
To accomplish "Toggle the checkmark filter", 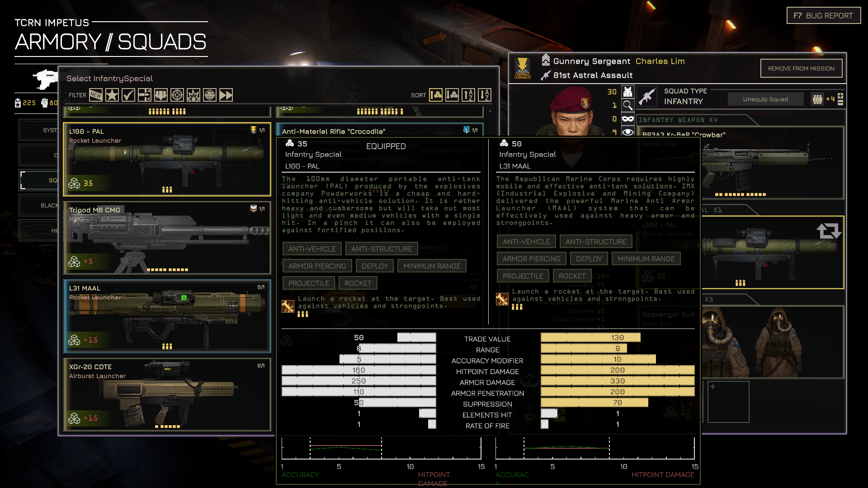I will tap(128, 95).
